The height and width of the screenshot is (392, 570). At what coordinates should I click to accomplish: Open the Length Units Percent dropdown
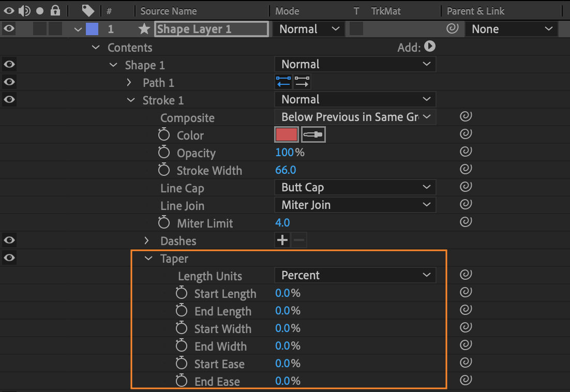(355, 275)
